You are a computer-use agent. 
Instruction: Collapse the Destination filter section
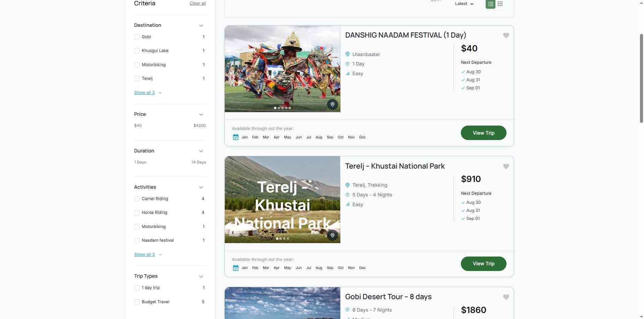(x=201, y=26)
